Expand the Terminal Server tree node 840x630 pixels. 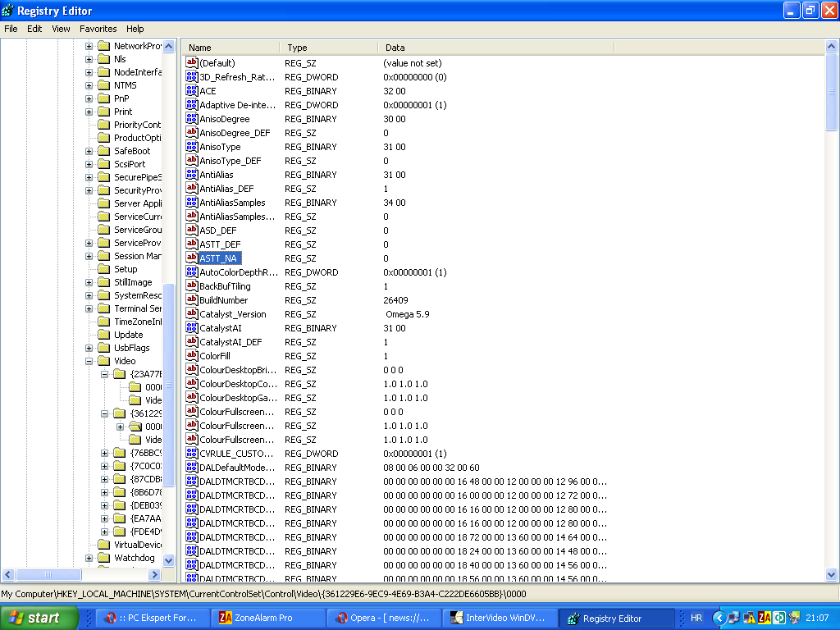click(x=89, y=308)
